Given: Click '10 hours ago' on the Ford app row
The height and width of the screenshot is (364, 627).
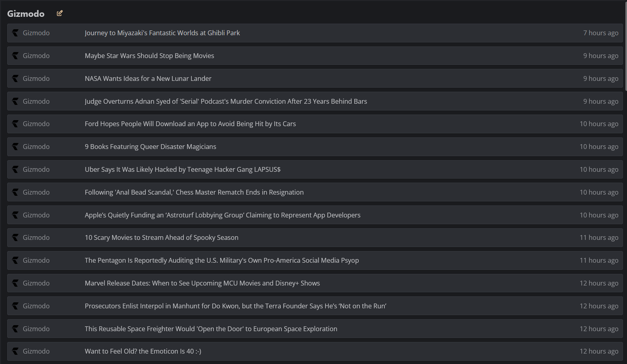Looking at the screenshot, I should [599, 124].
